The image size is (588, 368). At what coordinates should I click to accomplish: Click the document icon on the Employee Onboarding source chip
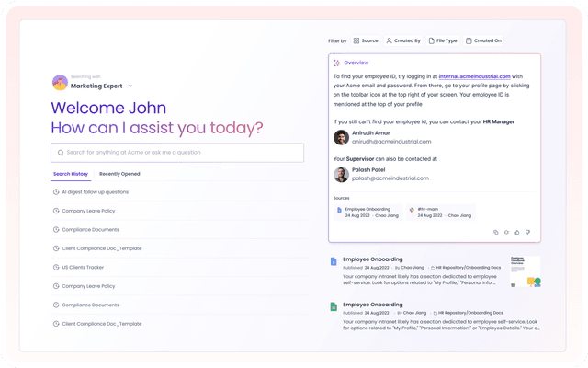tap(339, 210)
